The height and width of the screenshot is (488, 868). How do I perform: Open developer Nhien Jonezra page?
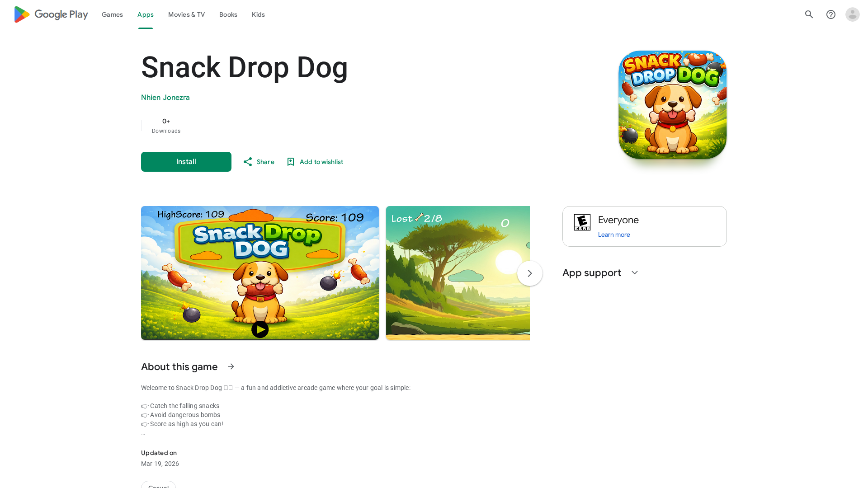(x=165, y=98)
